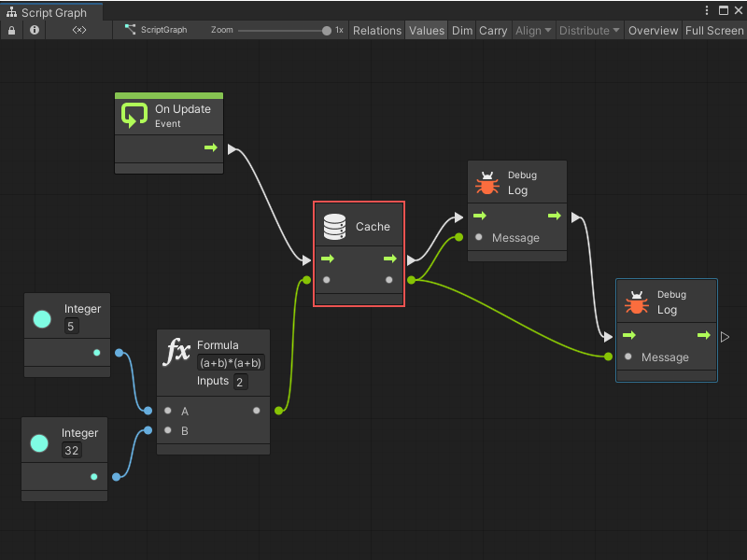The width and height of the screenshot is (747, 560).
Task: Open the Distribute dropdown
Action: click(588, 30)
